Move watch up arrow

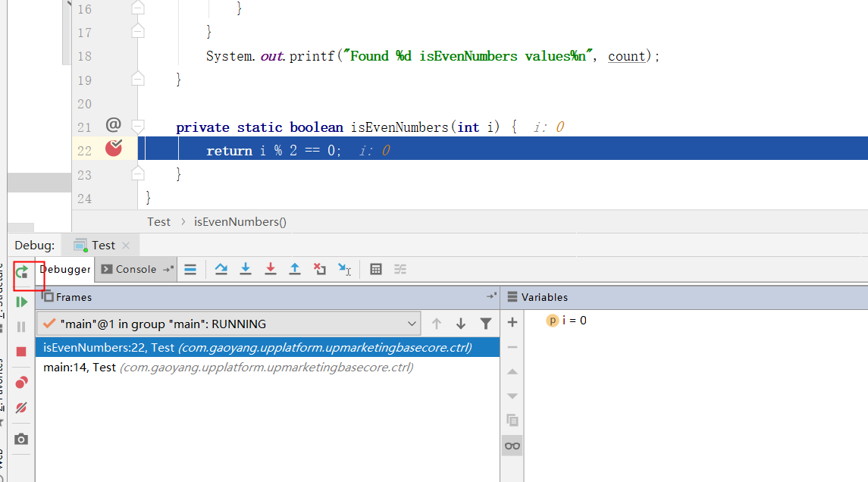[x=512, y=372]
